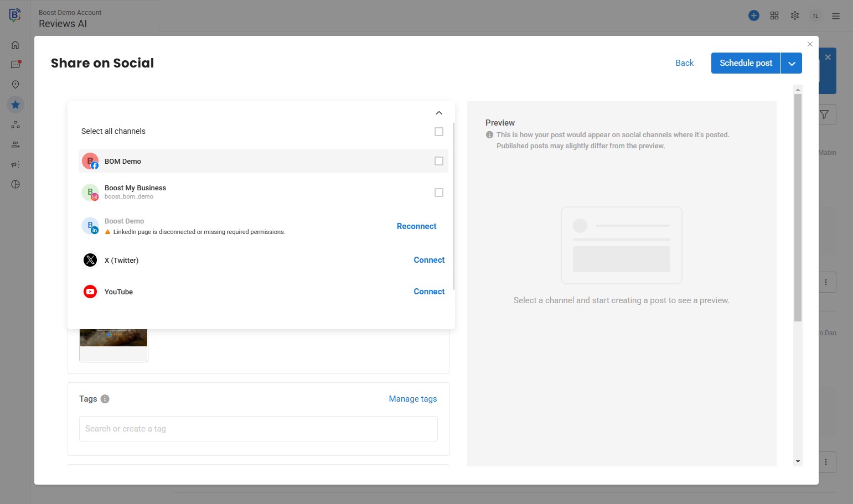Tick the BOM Demo Facebook channel checkbox

pos(439,161)
